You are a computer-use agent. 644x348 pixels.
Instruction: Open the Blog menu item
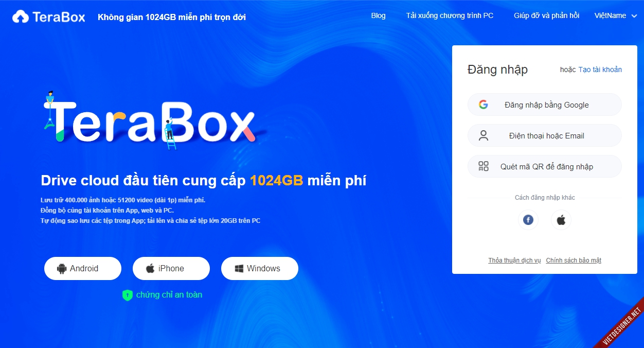point(378,15)
